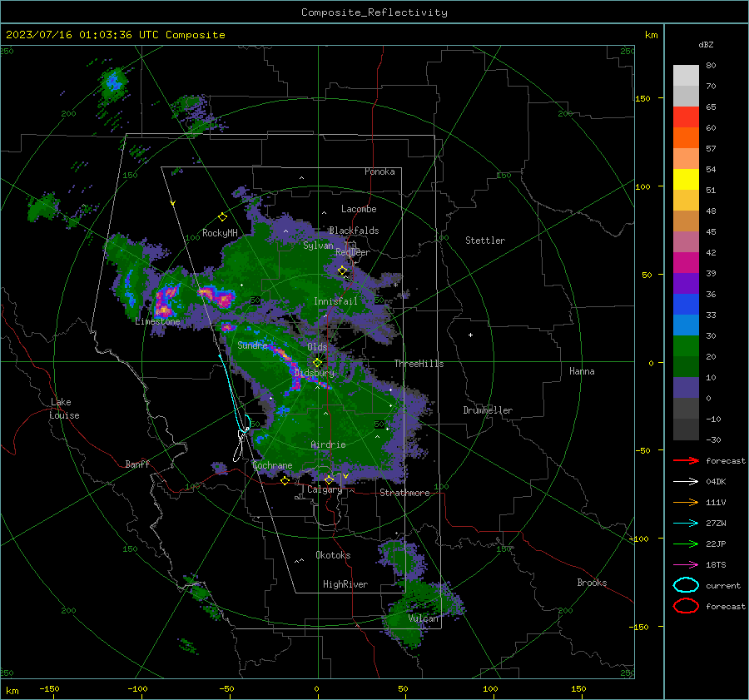Click the Okotoks city label
The image size is (749, 700).
(333, 555)
